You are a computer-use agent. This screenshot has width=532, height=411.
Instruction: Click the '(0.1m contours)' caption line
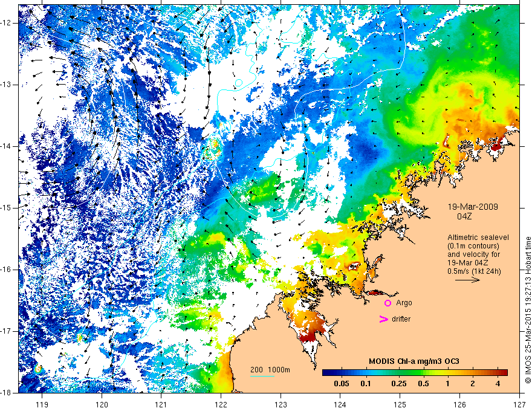click(x=473, y=246)
